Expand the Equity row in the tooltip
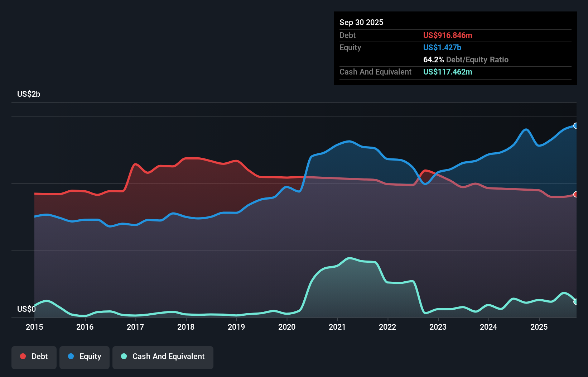Image resolution: width=588 pixels, height=377 pixels. (x=350, y=47)
